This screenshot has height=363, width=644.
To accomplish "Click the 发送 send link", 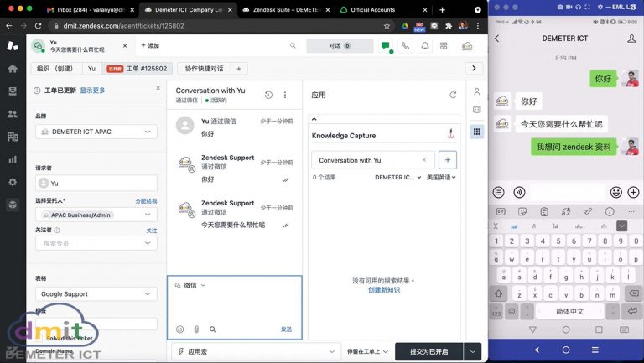I will 286,329.
